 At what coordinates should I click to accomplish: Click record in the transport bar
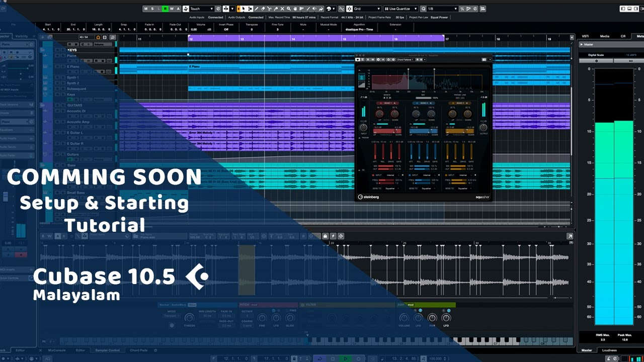[x=358, y=358]
